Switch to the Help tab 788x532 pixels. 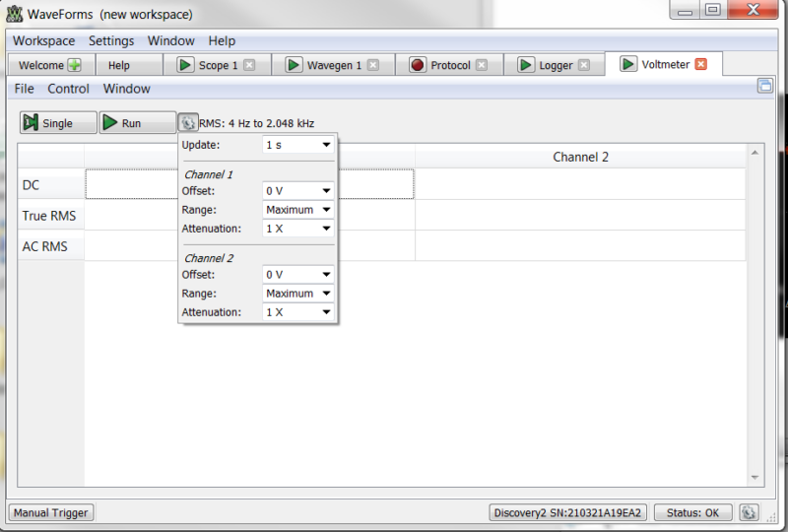[x=129, y=65]
